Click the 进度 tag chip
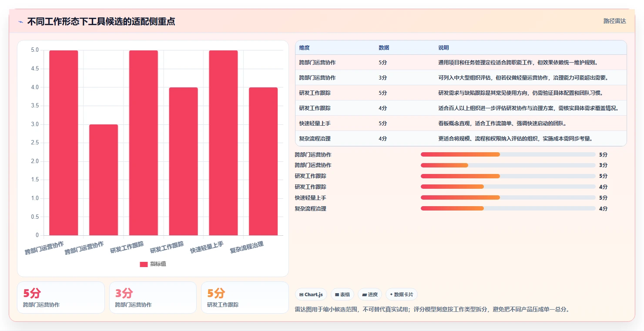This screenshot has height=331, width=644. (370, 294)
